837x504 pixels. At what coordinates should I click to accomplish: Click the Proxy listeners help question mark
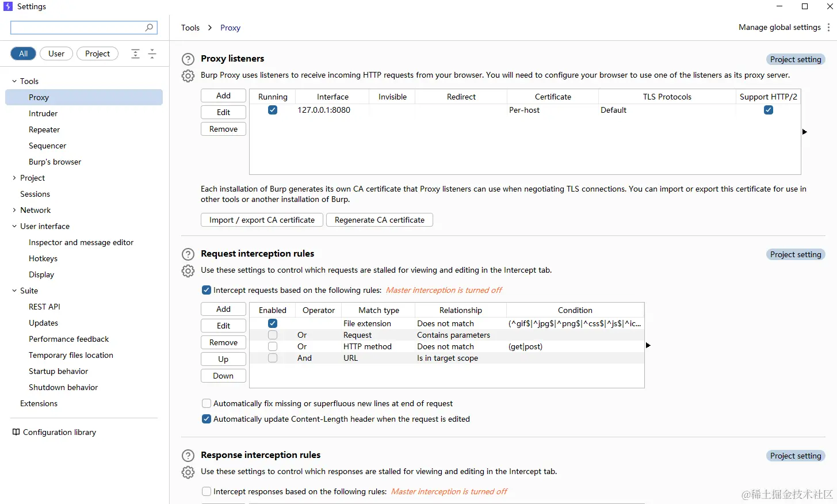coord(188,59)
